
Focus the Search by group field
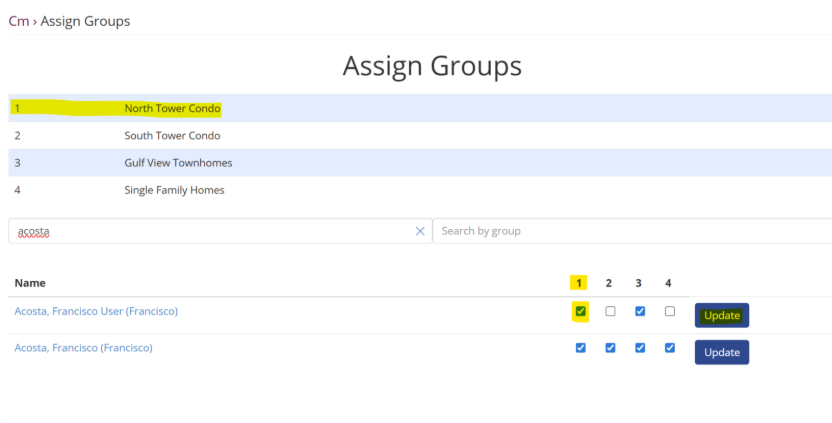tap(630, 231)
